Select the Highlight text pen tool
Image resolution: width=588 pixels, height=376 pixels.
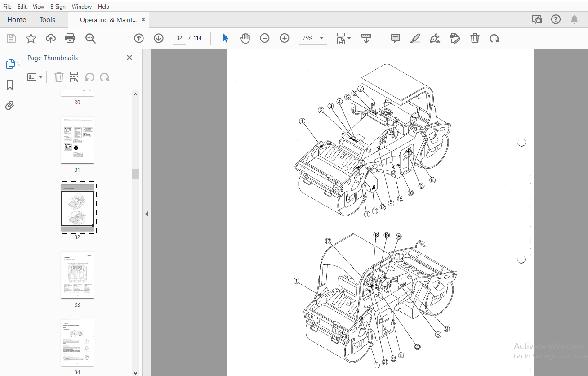(x=415, y=38)
